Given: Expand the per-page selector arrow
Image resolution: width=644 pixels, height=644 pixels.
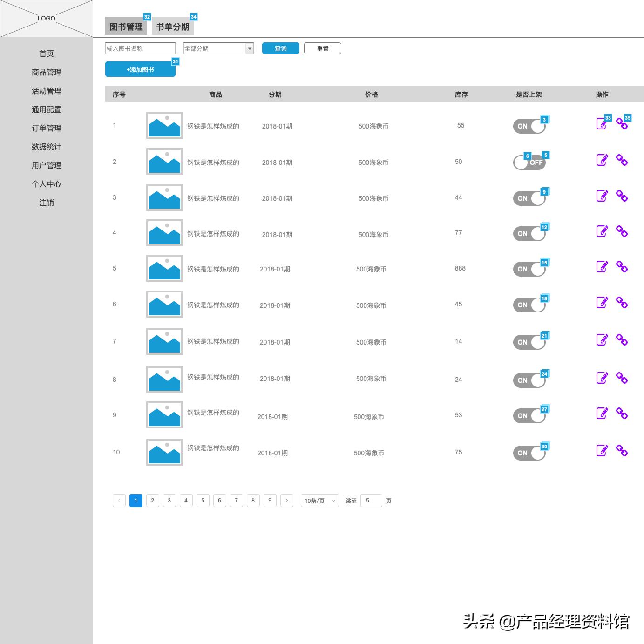Looking at the screenshot, I should tap(332, 501).
